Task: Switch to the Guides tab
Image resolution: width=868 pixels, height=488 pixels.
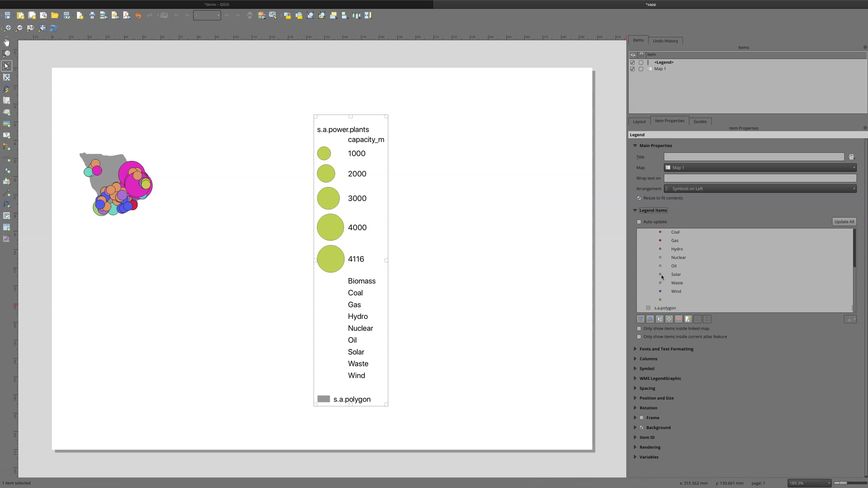Action: coord(700,121)
